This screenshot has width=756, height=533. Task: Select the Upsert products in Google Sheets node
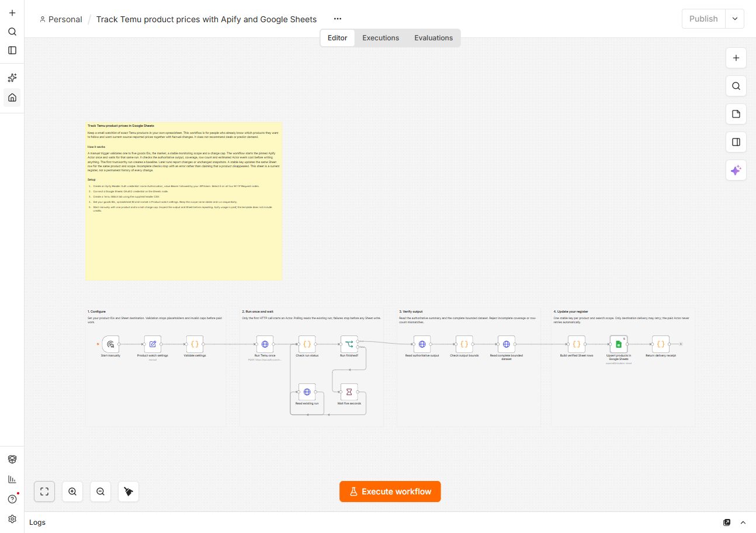pos(618,344)
